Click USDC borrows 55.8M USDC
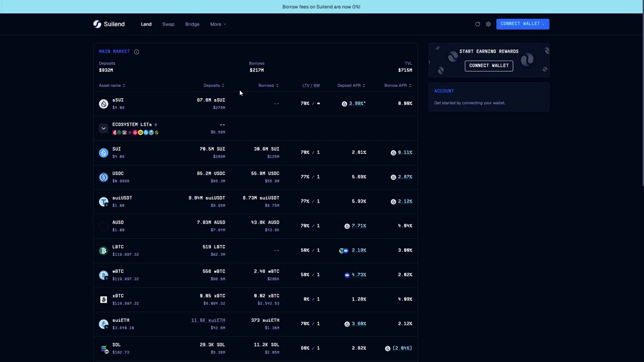 (265, 174)
